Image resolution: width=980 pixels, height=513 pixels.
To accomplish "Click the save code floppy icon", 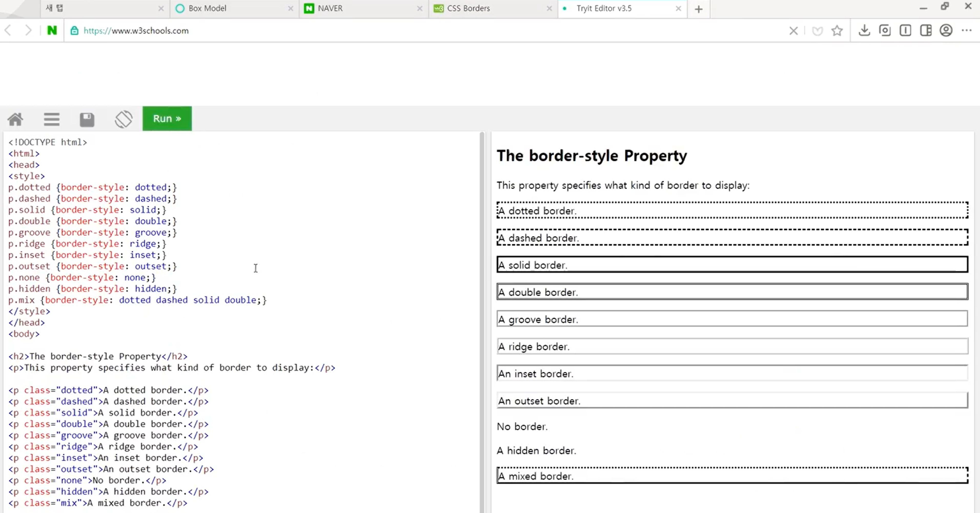I will [87, 119].
